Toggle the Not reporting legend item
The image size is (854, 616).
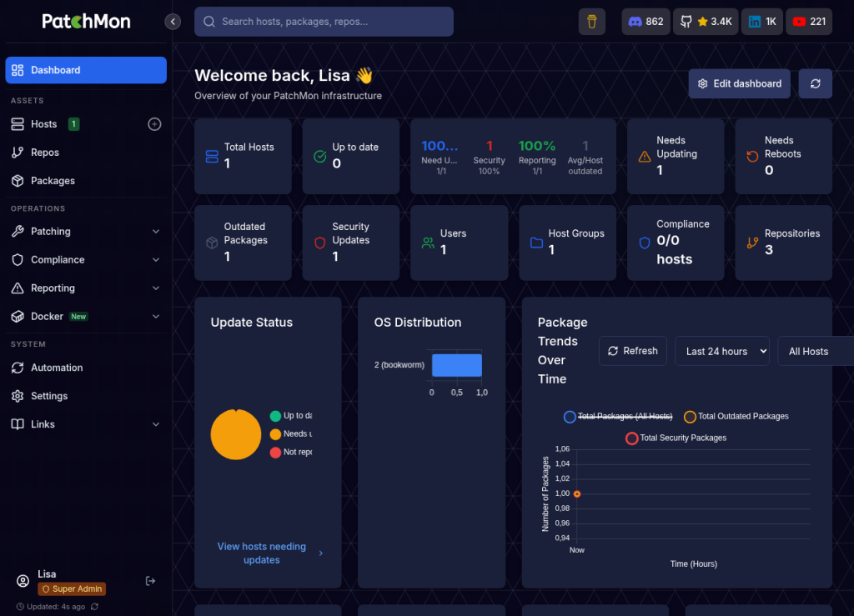(x=291, y=452)
